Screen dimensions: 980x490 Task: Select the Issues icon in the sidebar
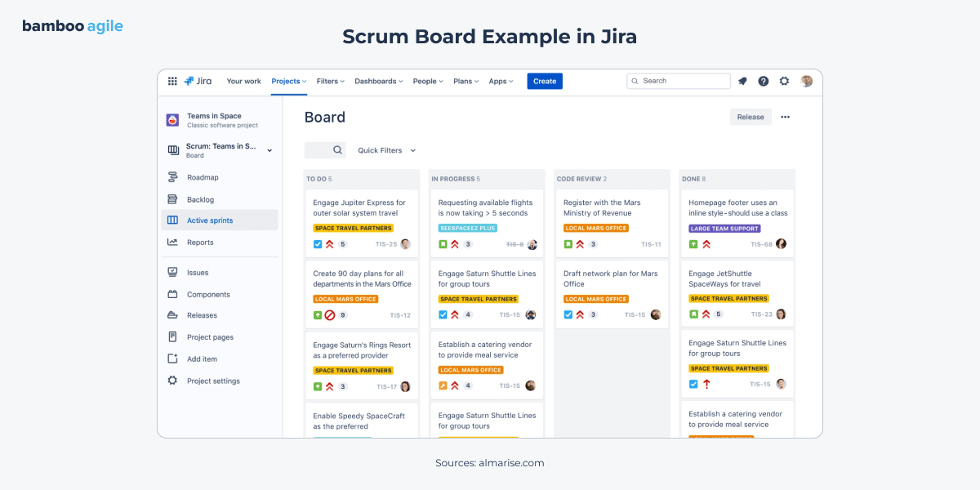[x=173, y=273]
